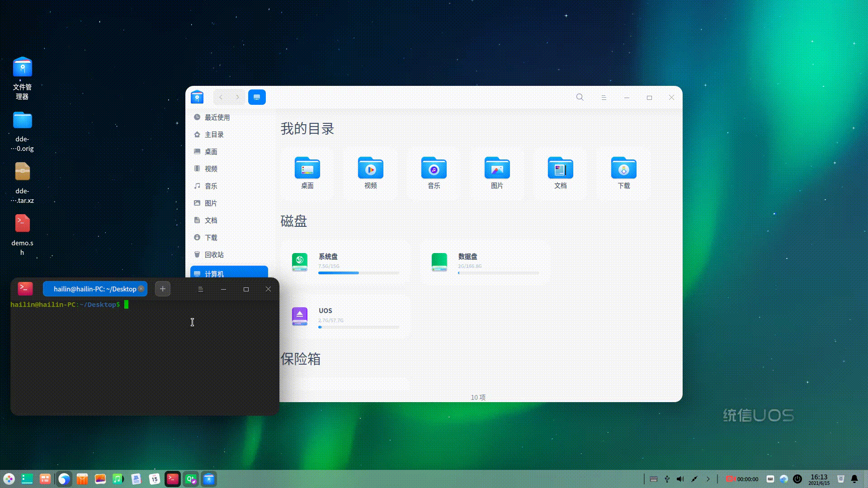The height and width of the screenshot is (488, 868).
Task: Click the 系统盘 usage bar
Action: pyautogui.click(x=359, y=273)
